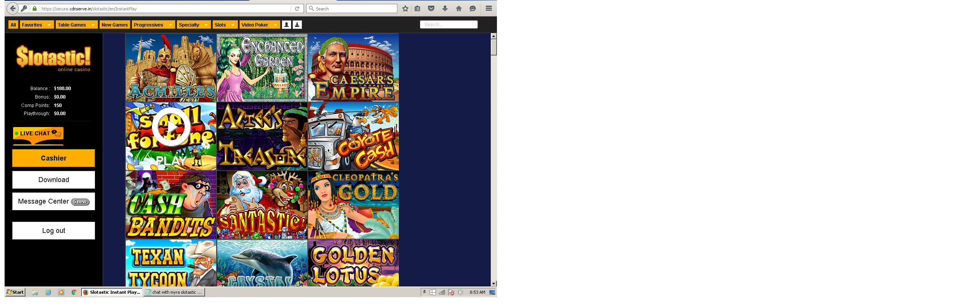This screenshot has height=308, width=980.
Task: Reload the page with the refresh icon
Action: click(x=297, y=8)
